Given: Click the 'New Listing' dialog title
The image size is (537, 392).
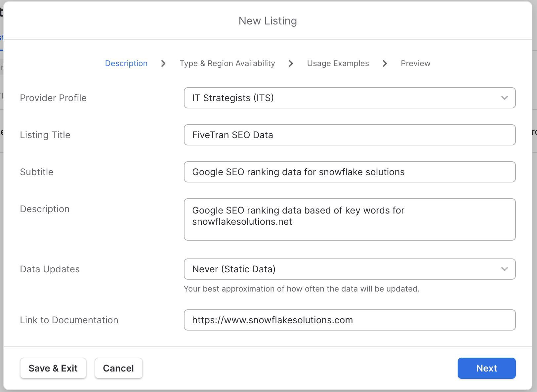Looking at the screenshot, I should click(268, 21).
